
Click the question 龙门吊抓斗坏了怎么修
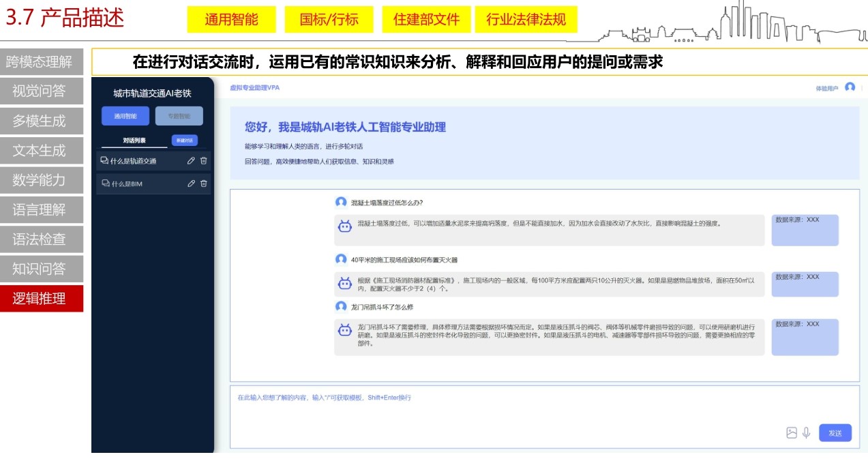click(383, 308)
